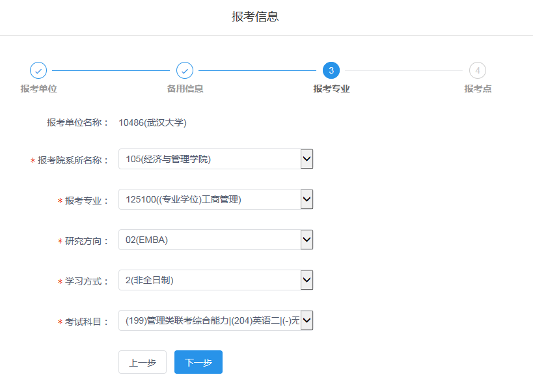Click the (199)管理类联考综合能力 subject field
This screenshot has width=533, height=392.
(x=215, y=320)
